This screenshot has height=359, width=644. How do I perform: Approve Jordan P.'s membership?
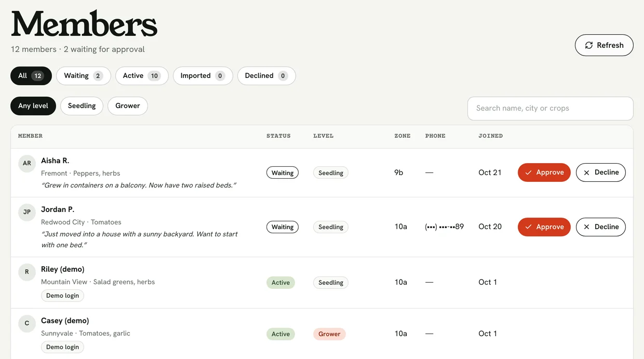pyautogui.click(x=544, y=227)
